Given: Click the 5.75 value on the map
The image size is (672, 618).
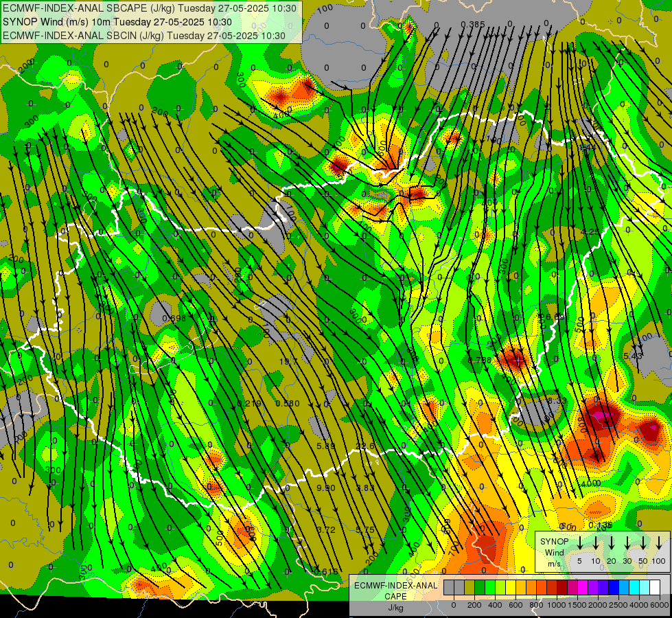Looking at the screenshot, I should (366, 530).
